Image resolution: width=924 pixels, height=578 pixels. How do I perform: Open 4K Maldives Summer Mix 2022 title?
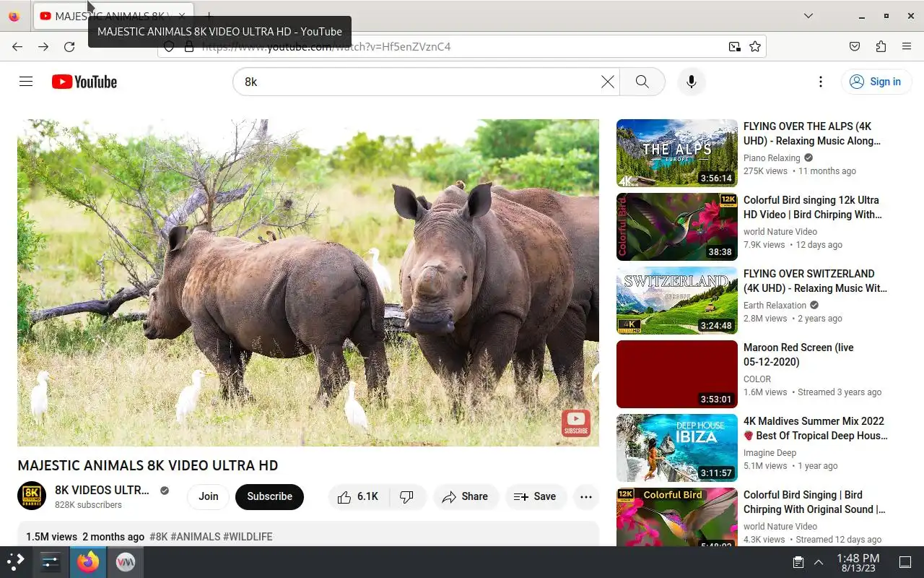[x=816, y=428]
